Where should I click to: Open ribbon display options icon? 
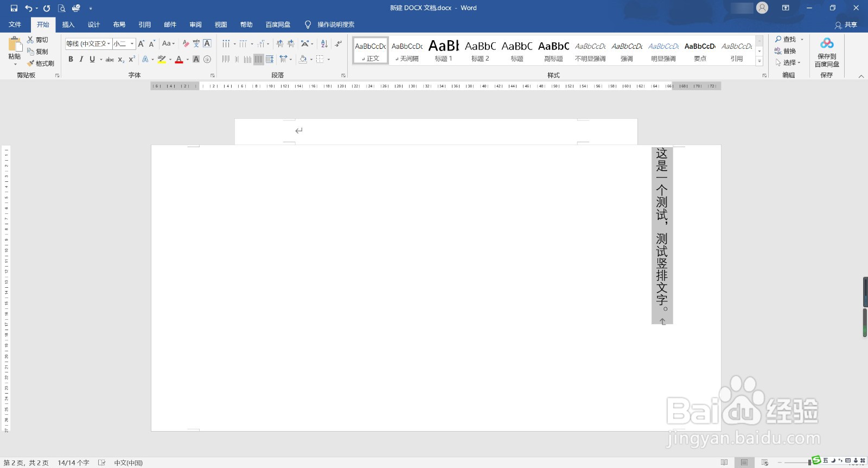click(786, 8)
